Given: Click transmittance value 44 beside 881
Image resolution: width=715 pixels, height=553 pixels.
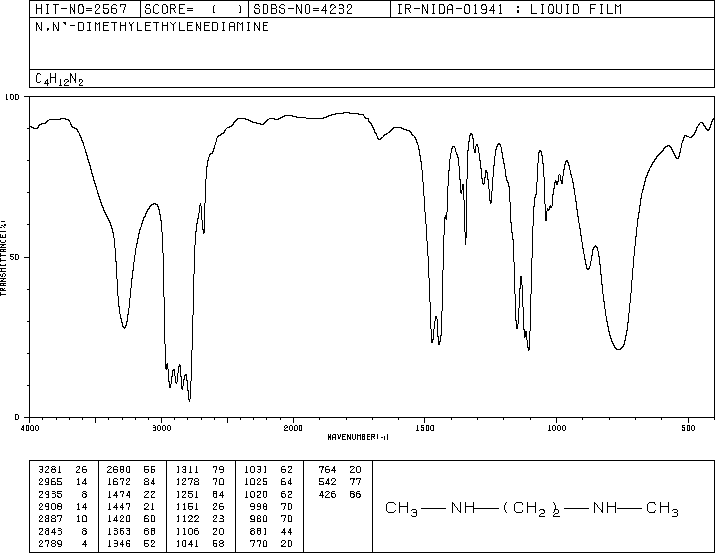Looking at the screenshot, I should [286, 532].
